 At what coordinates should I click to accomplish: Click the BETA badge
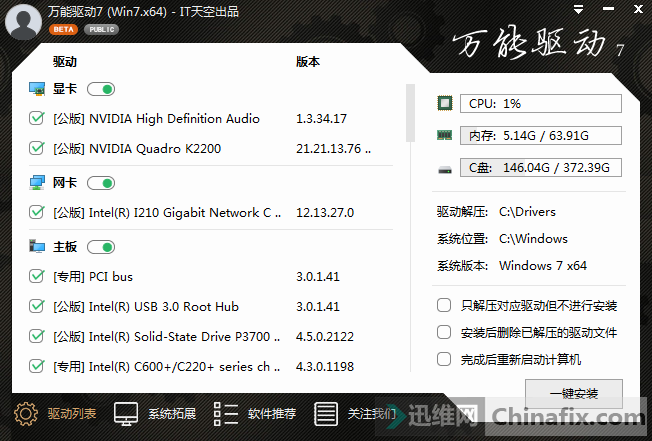pyautogui.click(x=63, y=30)
